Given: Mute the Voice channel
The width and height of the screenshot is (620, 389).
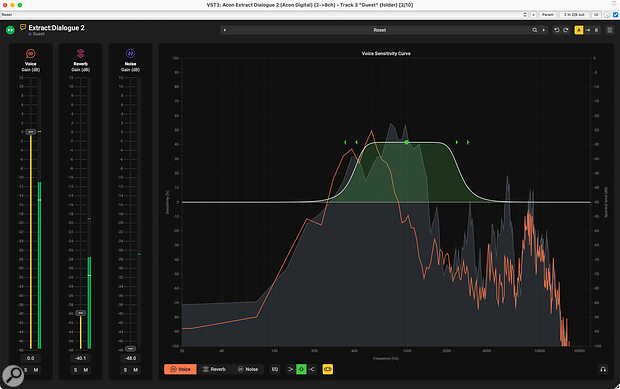Looking at the screenshot, I should [36, 370].
